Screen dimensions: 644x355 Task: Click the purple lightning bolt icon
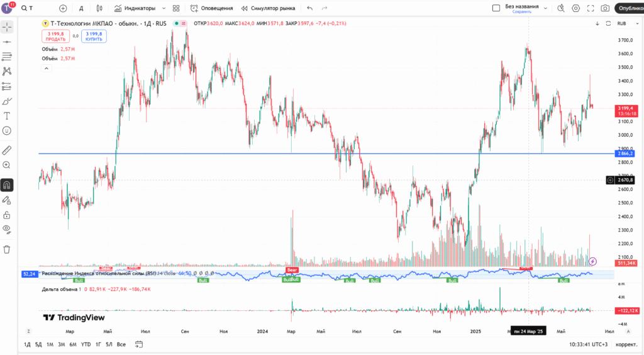click(592, 261)
